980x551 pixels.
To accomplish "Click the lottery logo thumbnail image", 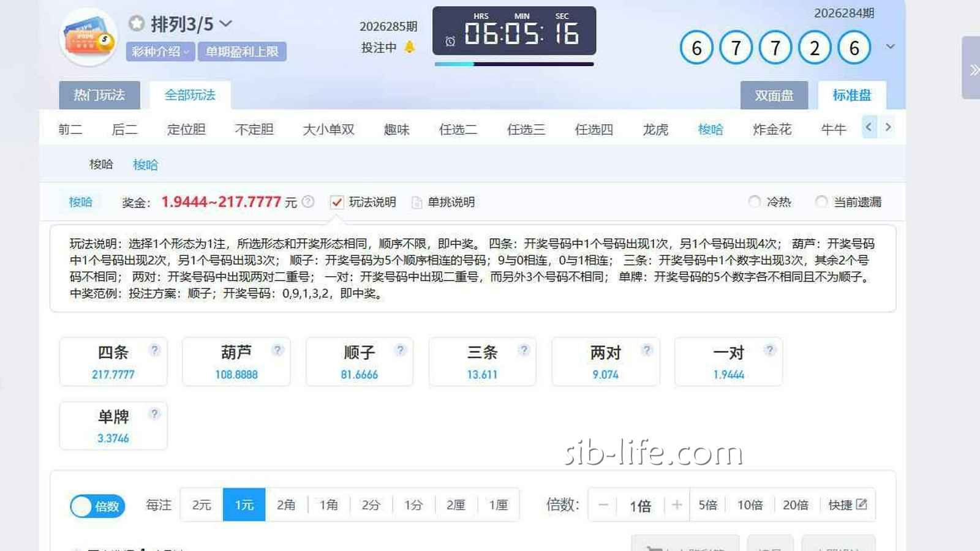I will (89, 37).
